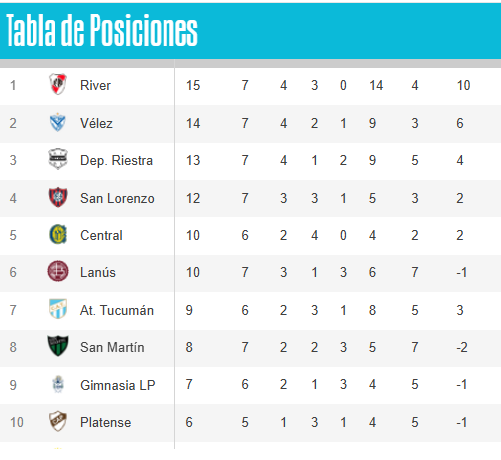The image size is (501, 460).
Task: Click position number 10 for Platense
Action: (17, 422)
